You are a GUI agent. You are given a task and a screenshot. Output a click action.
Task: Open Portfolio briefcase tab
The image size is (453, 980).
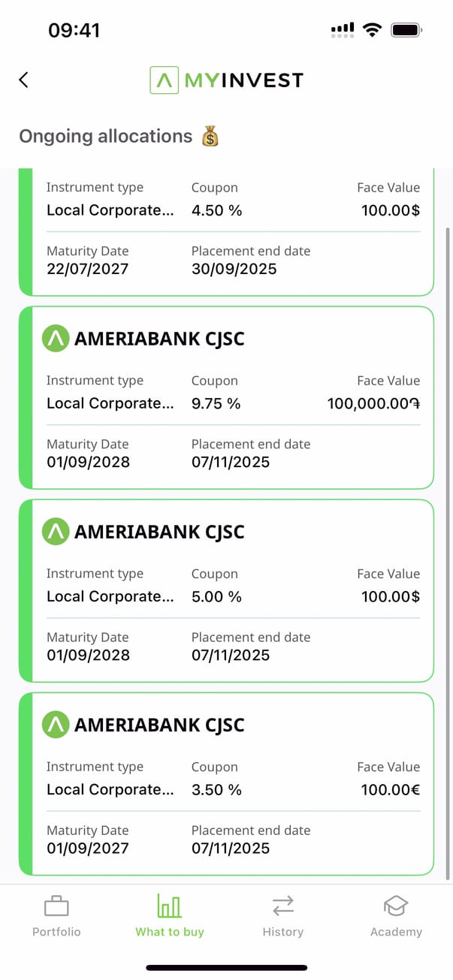(x=56, y=916)
